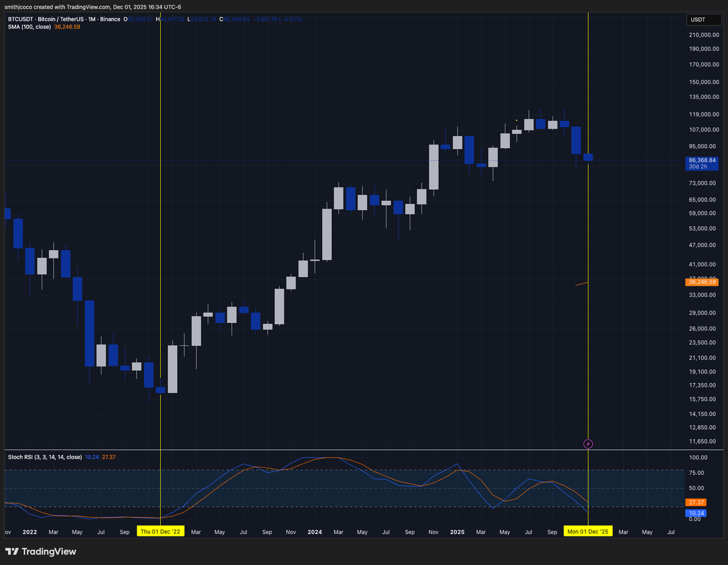Click the 2024 label on the time axis
The height and width of the screenshot is (565, 728).
315,532
